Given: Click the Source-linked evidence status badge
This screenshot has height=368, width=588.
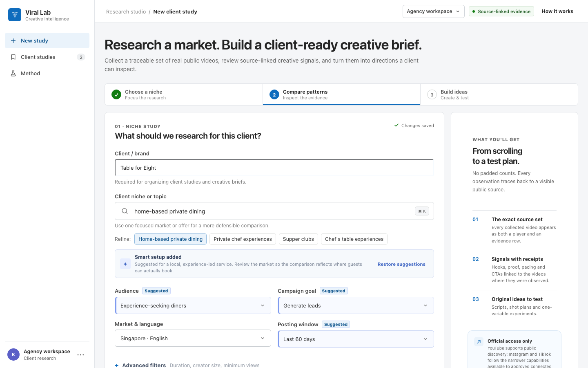Looking at the screenshot, I should tap(501, 11).
